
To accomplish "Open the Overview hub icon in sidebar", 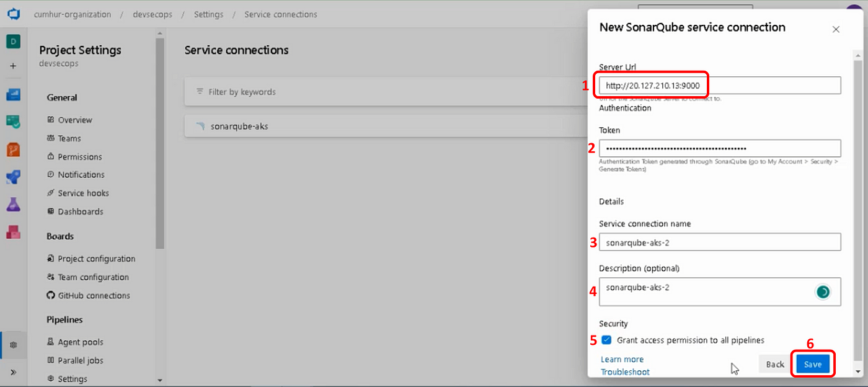I will [14, 95].
